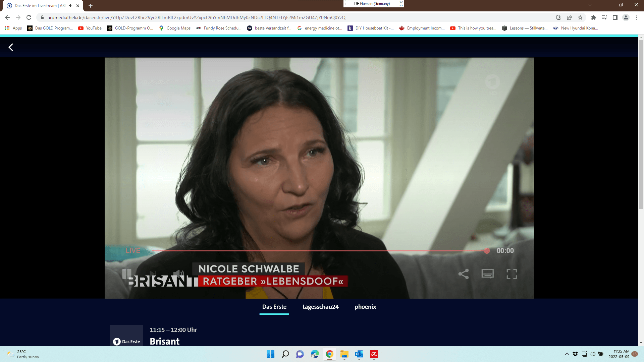Mute the video player volume
Screen dimensions: 644x362
[x=178, y=274]
